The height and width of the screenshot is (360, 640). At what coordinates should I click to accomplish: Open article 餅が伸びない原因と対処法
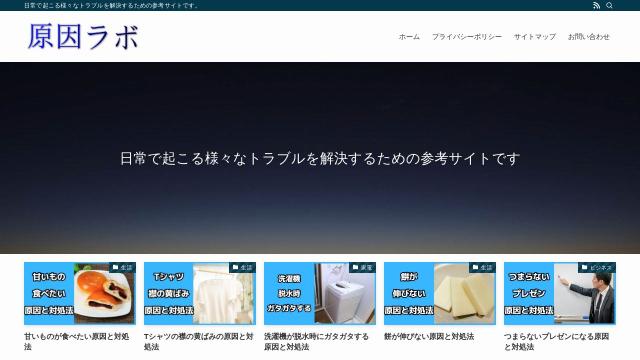click(x=429, y=337)
